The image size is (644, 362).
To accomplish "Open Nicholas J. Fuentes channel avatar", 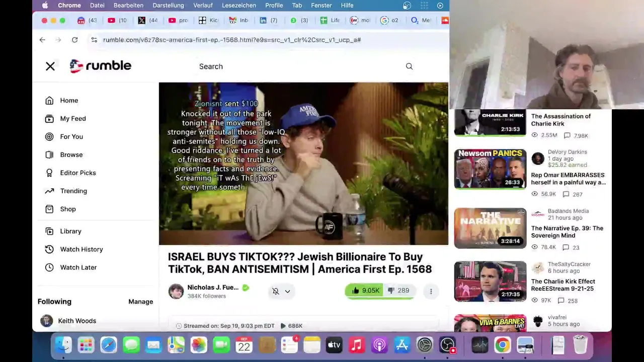I will 176,291.
